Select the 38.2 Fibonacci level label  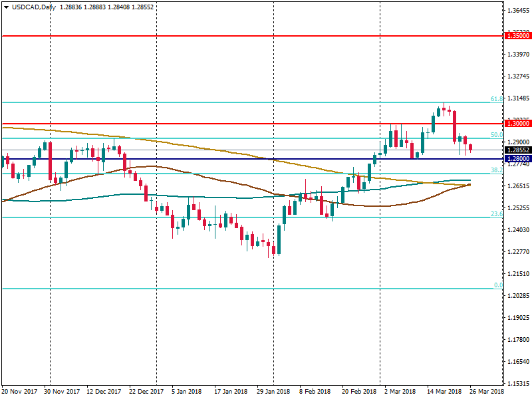pyautogui.click(x=496, y=170)
